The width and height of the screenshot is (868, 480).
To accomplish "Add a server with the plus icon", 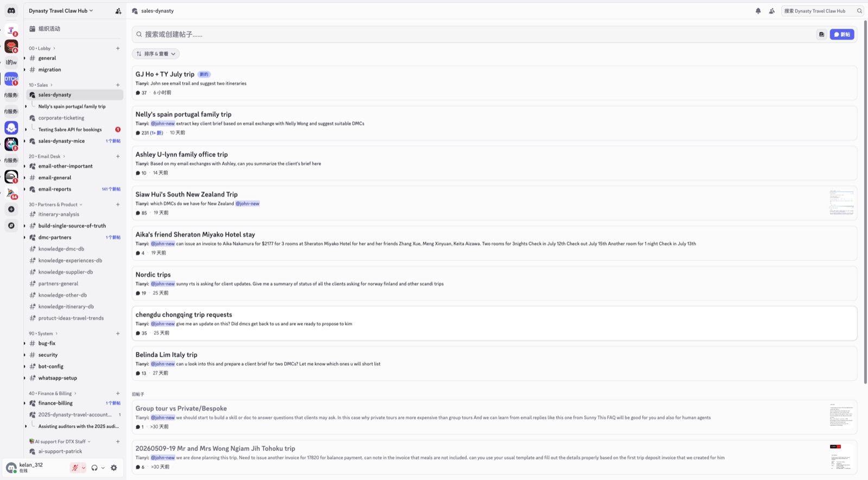I will pyautogui.click(x=11, y=209).
